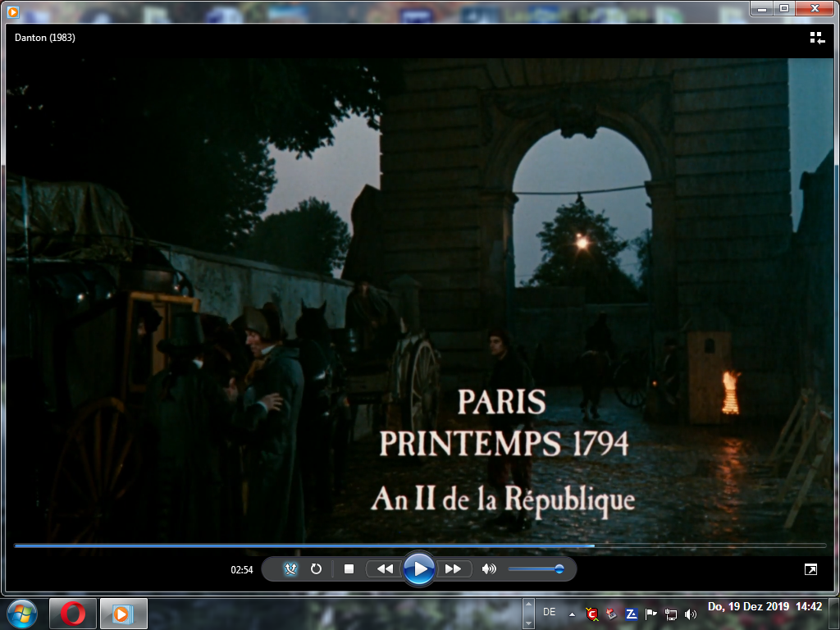The image size is (840, 630).
Task: Maximize the media player window
Action: [783, 8]
